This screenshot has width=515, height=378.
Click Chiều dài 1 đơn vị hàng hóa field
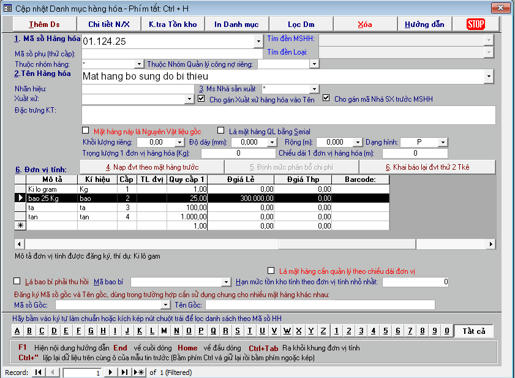click(x=415, y=153)
